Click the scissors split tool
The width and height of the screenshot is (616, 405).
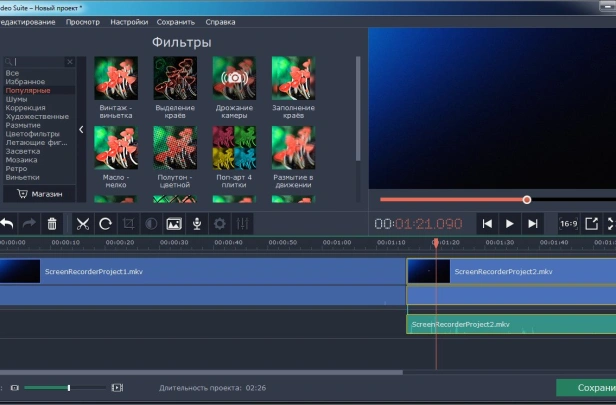[x=82, y=224]
